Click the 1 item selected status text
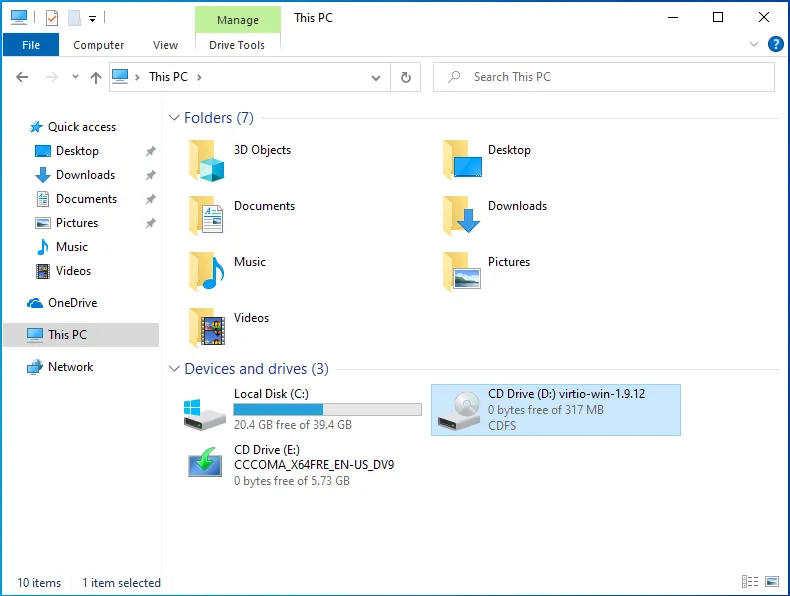The height and width of the screenshot is (596, 790). coord(121,583)
